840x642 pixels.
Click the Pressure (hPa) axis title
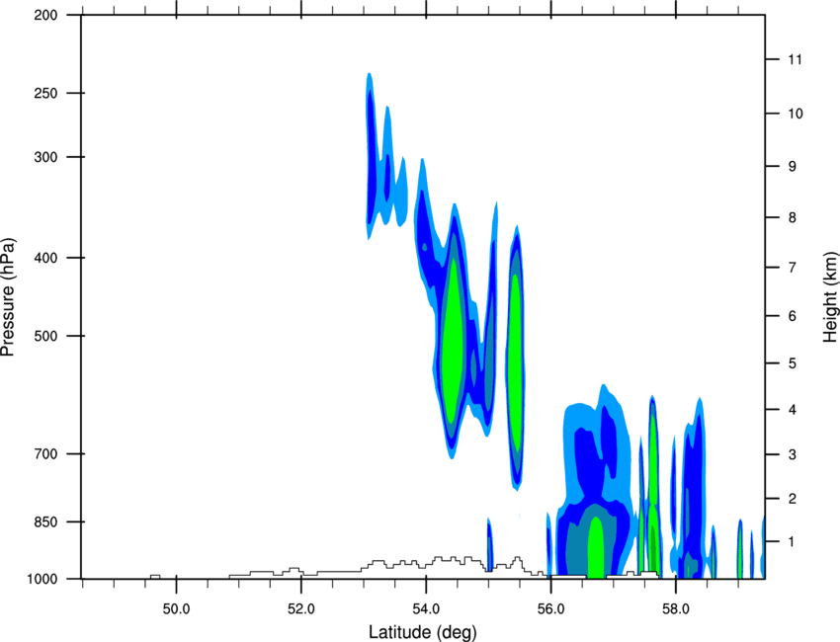[8, 297]
